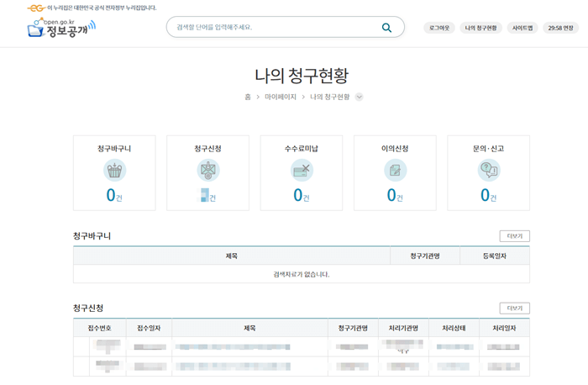Click the 0건 count under 청구바구니
The image size is (588, 385).
pos(114,195)
